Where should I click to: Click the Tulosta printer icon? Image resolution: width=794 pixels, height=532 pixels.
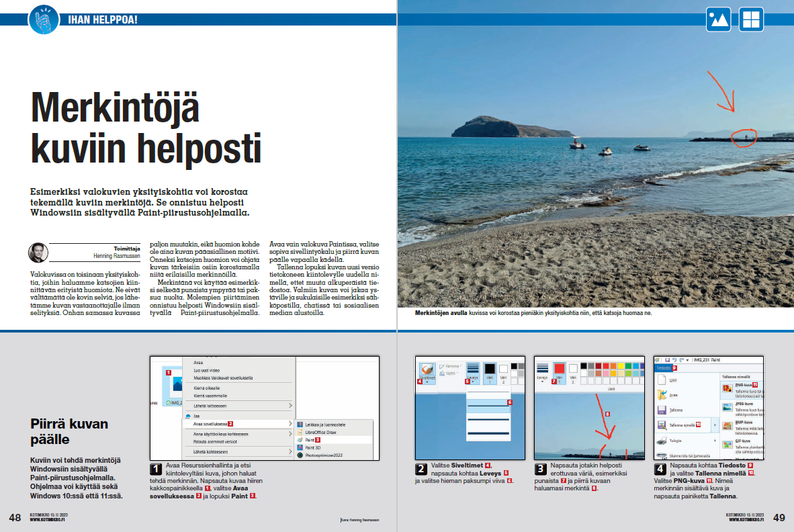tap(662, 441)
